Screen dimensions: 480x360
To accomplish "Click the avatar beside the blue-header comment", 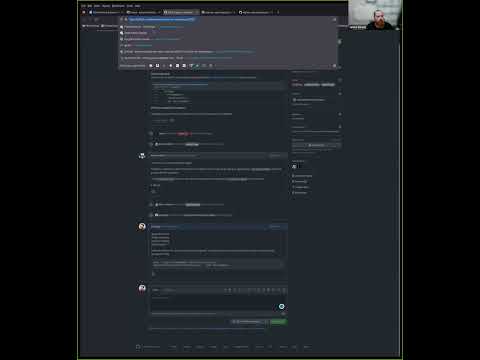I will (x=142, y=227).
